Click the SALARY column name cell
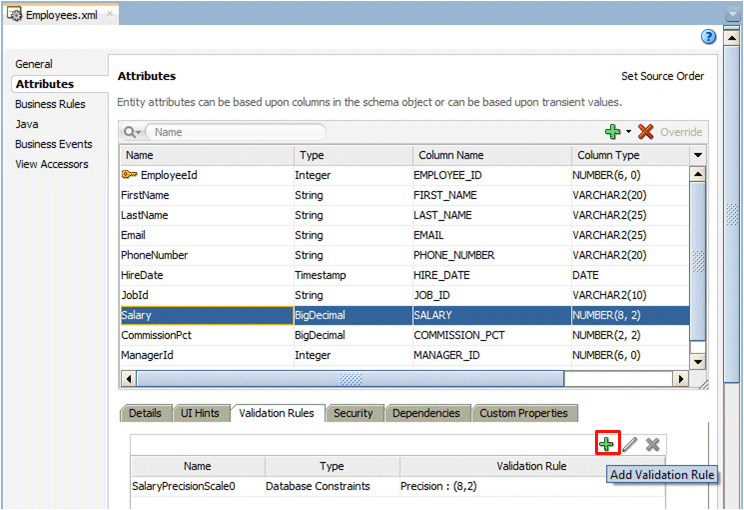The height and width of the screenshot is (510, 744). click(492, 315)
